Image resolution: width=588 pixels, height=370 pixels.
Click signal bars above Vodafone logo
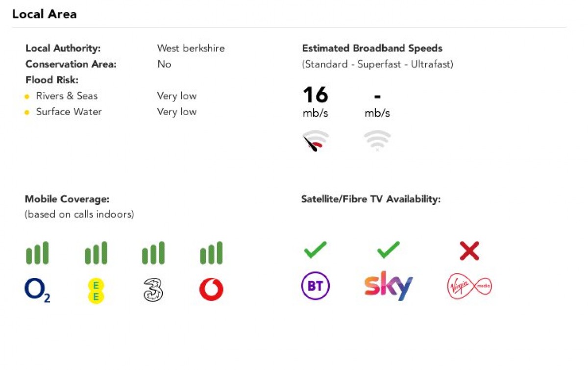point(211,253)
